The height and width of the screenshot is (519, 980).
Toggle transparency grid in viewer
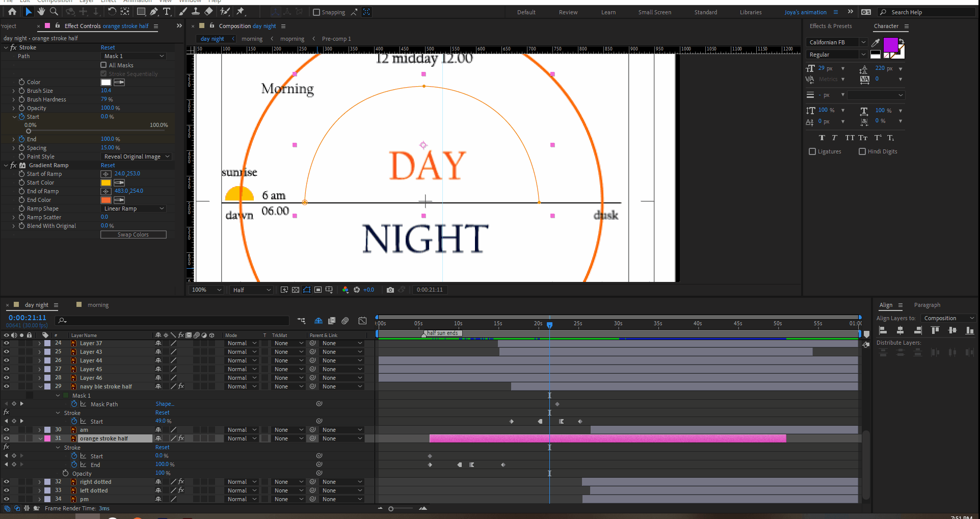296,290
